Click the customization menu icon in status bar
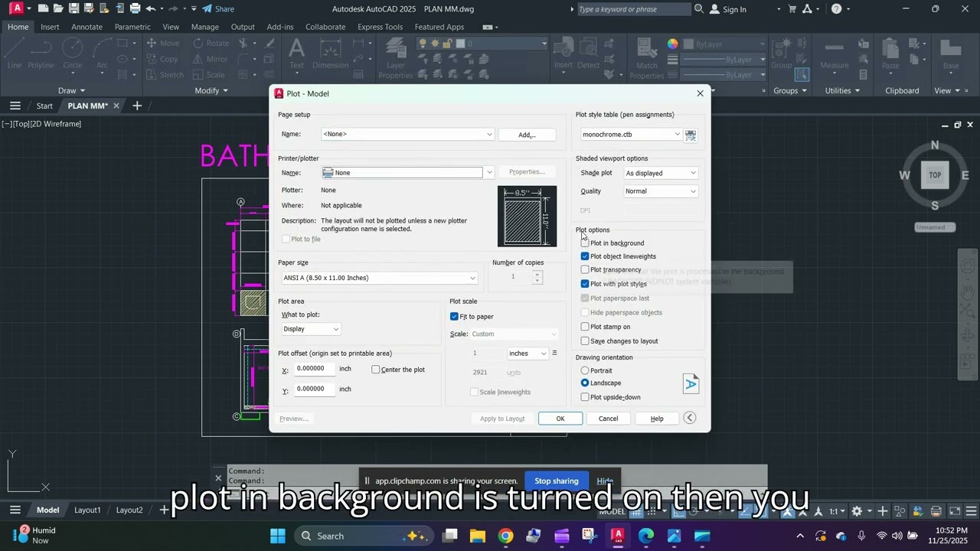Screen dimensions: 980x551 click(x=970, y=510)
